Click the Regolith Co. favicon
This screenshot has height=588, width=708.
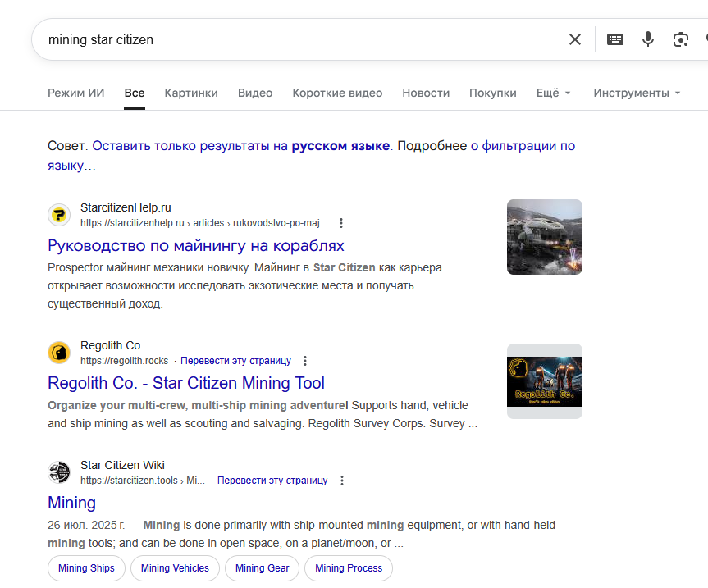(59, 353)
